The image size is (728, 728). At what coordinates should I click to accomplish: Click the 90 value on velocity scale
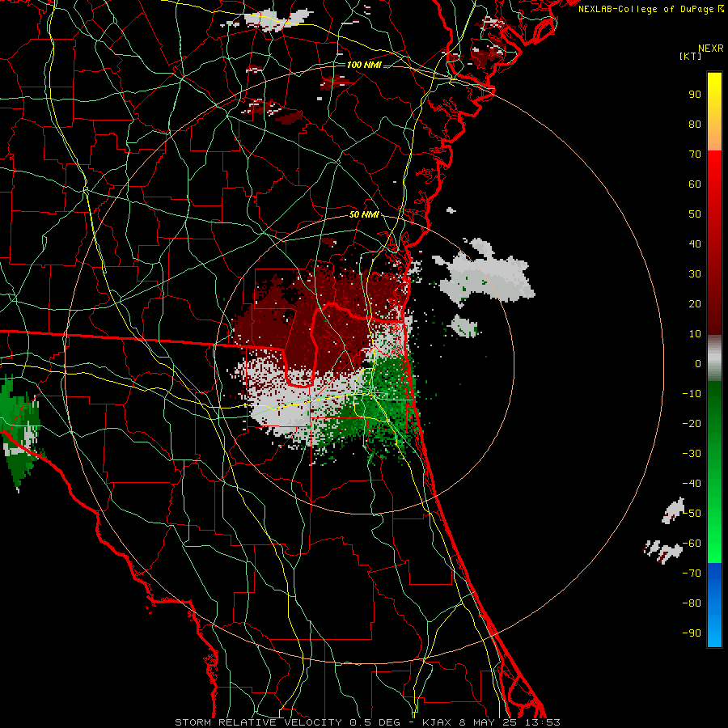pyautogui.click(x=695, y=95)
